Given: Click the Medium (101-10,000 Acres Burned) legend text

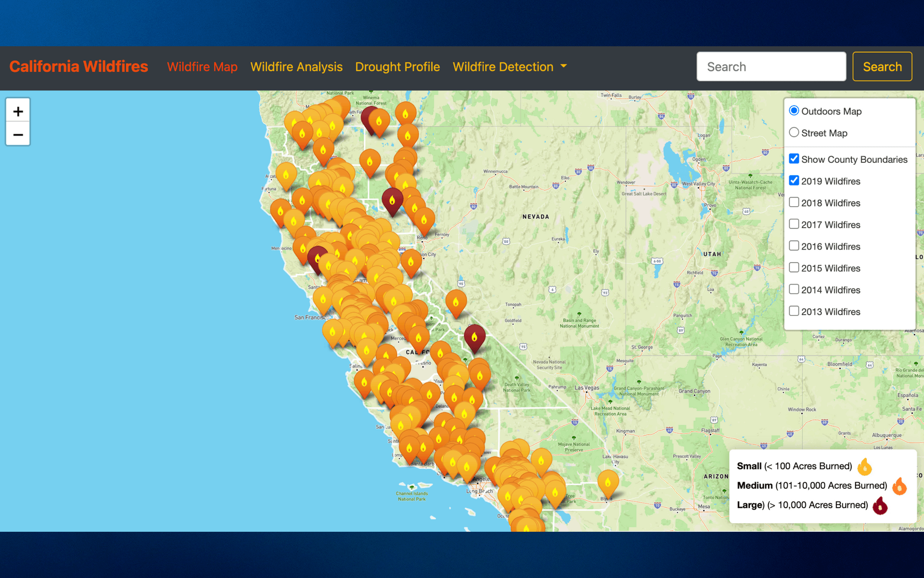Looking at the screenshot, I should pyautogui.click(x=812, y=486).
